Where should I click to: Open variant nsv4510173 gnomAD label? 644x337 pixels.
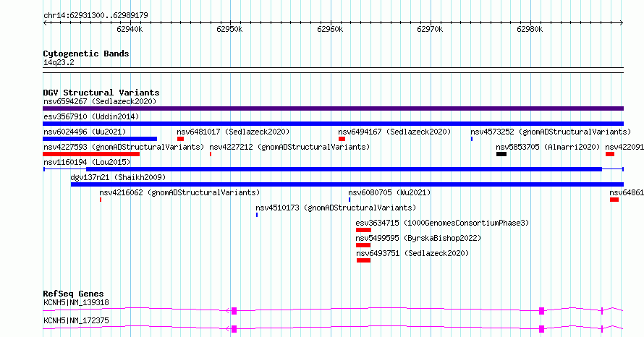(x=336, y=208)
